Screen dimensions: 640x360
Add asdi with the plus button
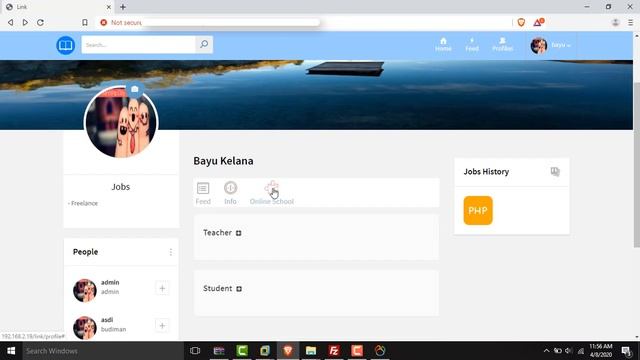162,326
